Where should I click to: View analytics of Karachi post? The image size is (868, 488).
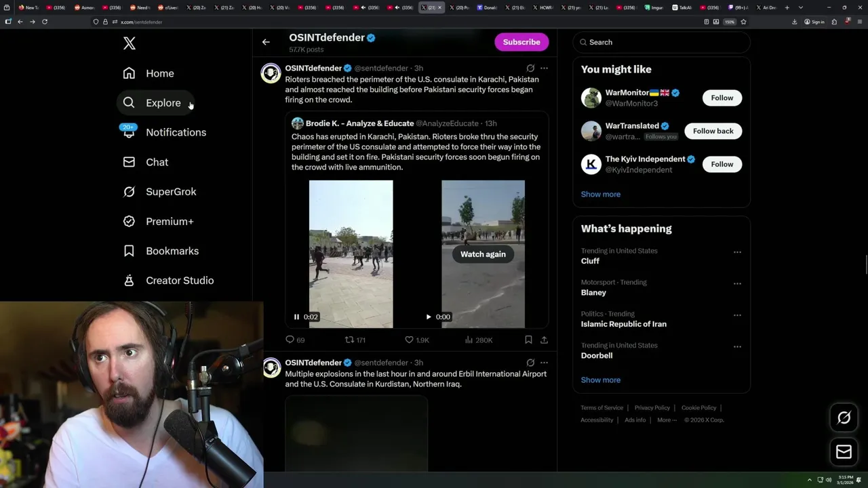point(479,340)
